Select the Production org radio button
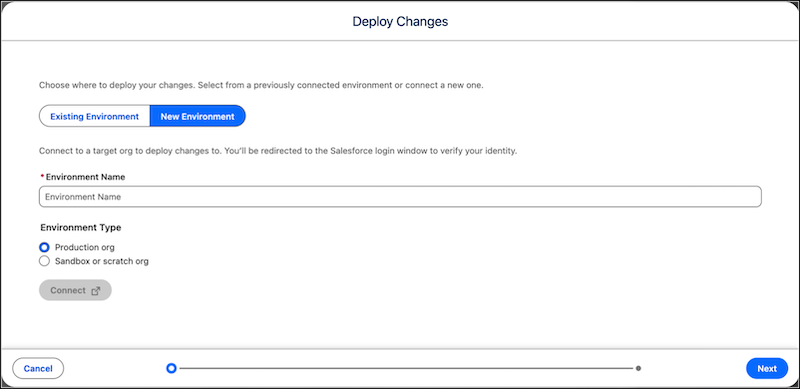Image resolution: width=800 pixels, height=389 pixels. 44,248
